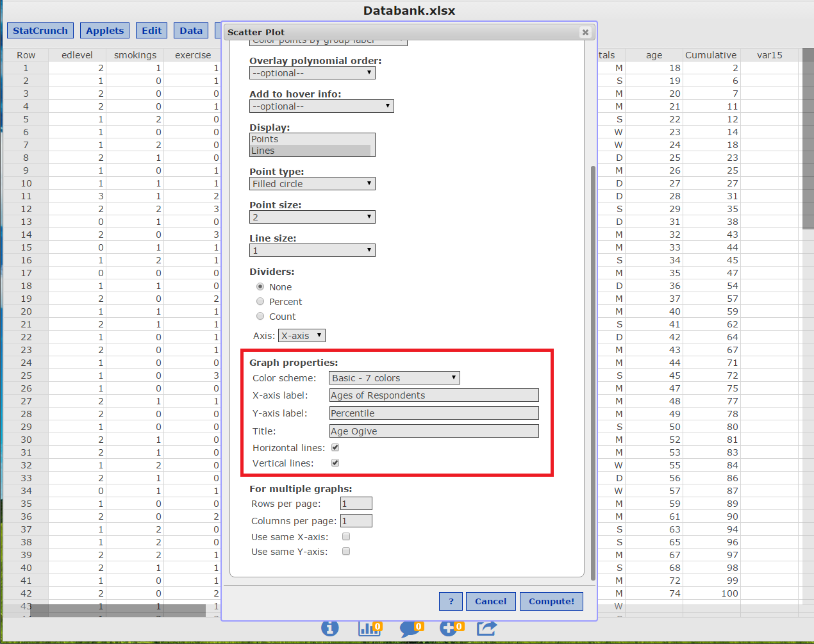The width and height of the screenshot is (814, 644).
Task: Click the smokings column header
Action: [135, 55]
